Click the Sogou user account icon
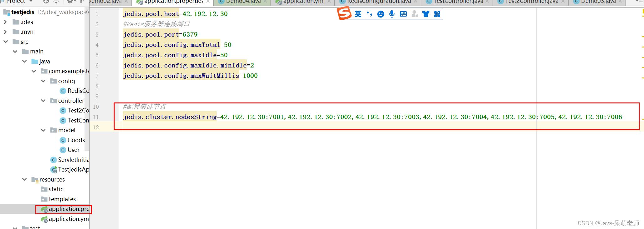The image size is (644, 229). (415, 14)
